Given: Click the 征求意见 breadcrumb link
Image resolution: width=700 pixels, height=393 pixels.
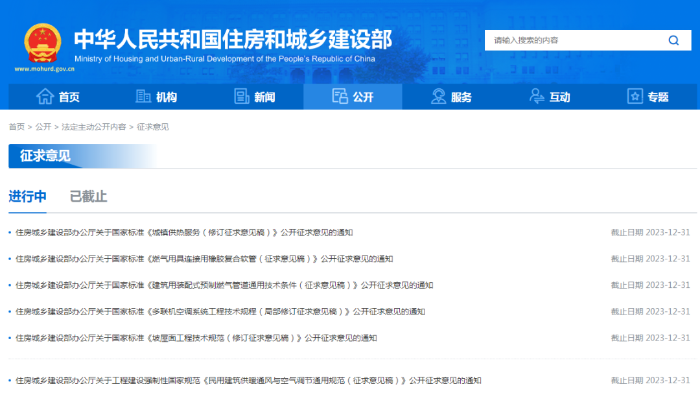Looking at the screenshot, I should point(153,127).
